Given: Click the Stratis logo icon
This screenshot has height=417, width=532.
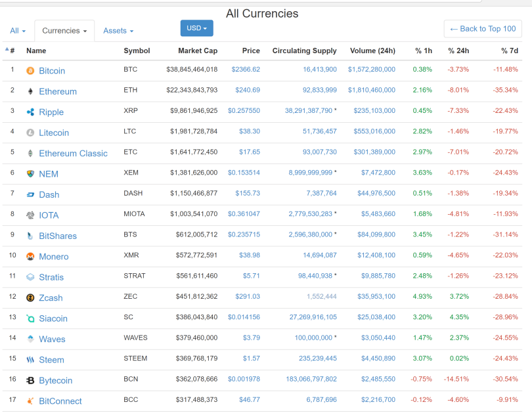Looking at the screenshot, I should 30,277.
